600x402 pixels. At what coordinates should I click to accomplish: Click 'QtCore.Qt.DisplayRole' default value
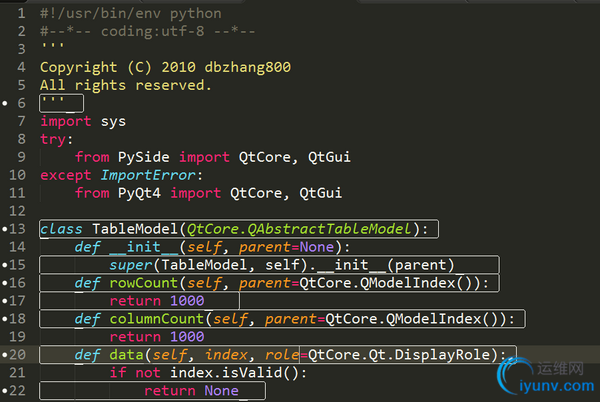(399, 355)
